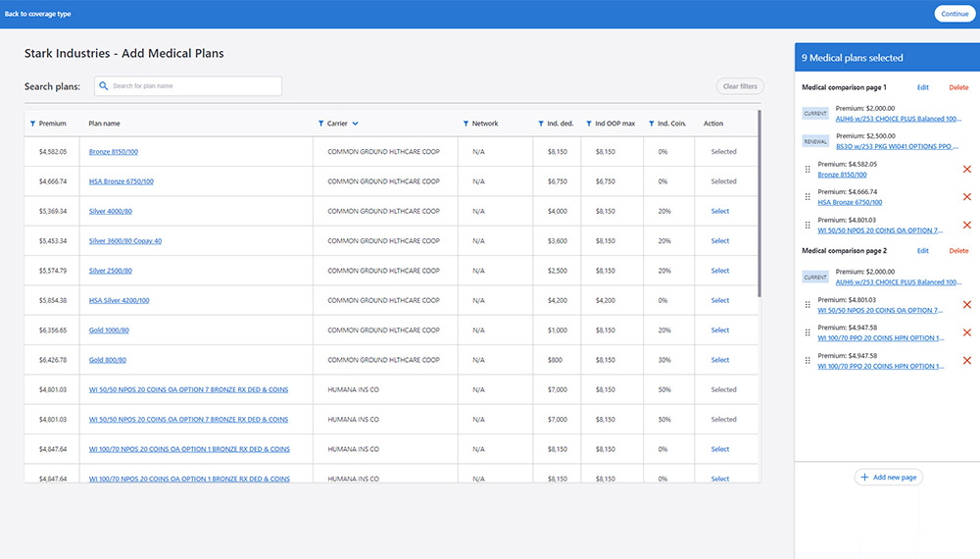Expand the Carrier sort chevron
Screen dimensions: 980x559
pos(355,124)
